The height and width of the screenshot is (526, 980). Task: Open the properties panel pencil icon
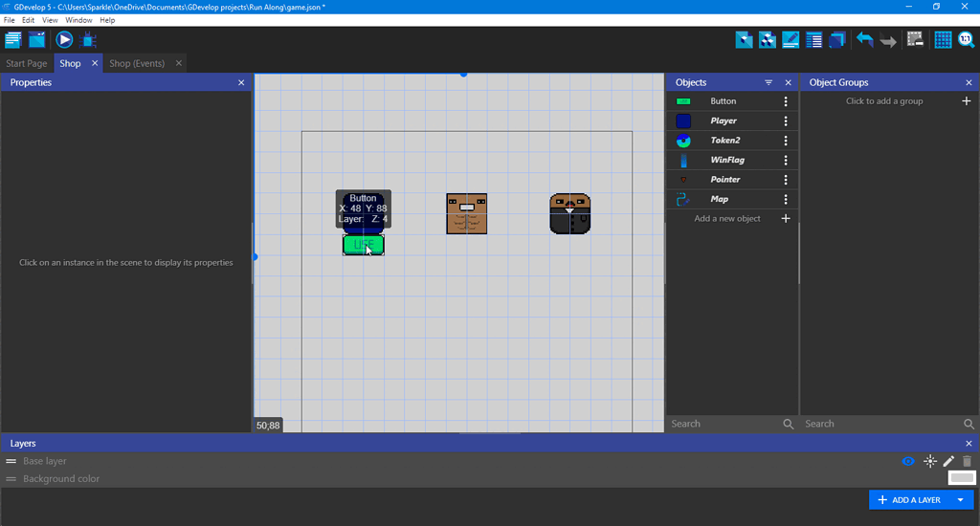pos(791,40)
